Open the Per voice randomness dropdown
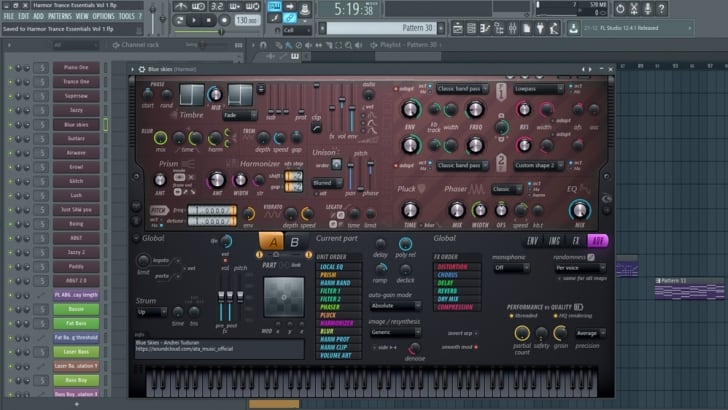 tap(580, 268)
